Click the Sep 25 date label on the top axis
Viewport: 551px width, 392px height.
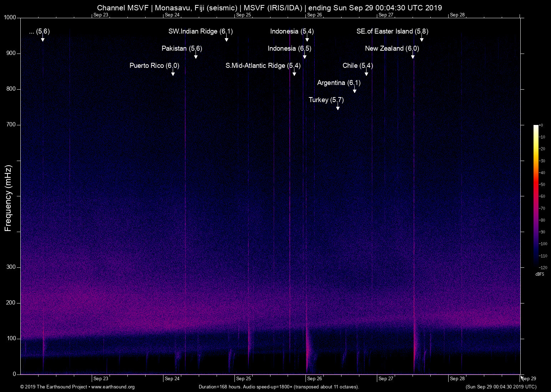243,15
